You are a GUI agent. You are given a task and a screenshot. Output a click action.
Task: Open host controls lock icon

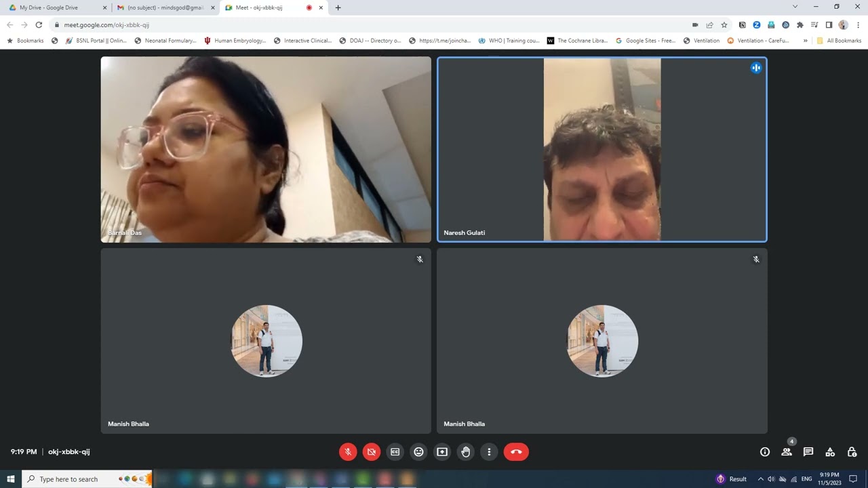click(852, 452)
